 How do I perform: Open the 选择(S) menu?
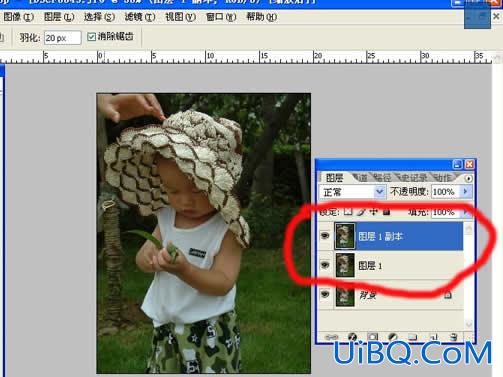(99, 17)
